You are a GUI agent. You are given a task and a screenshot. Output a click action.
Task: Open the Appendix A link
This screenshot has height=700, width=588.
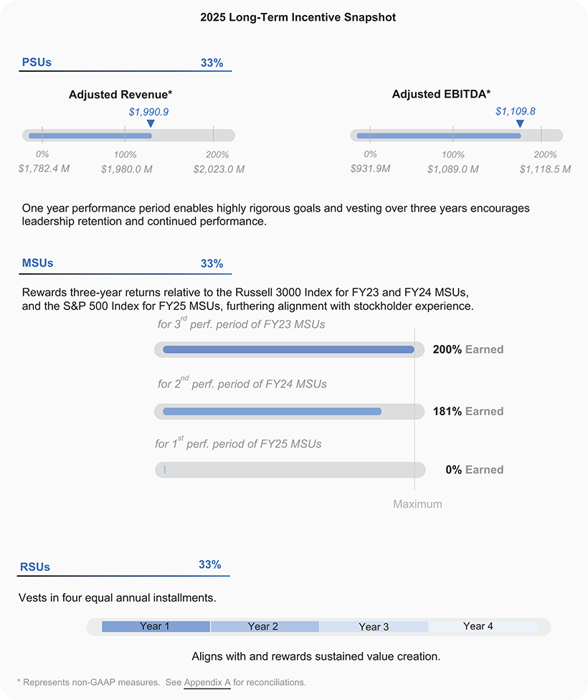pos(207,682)
